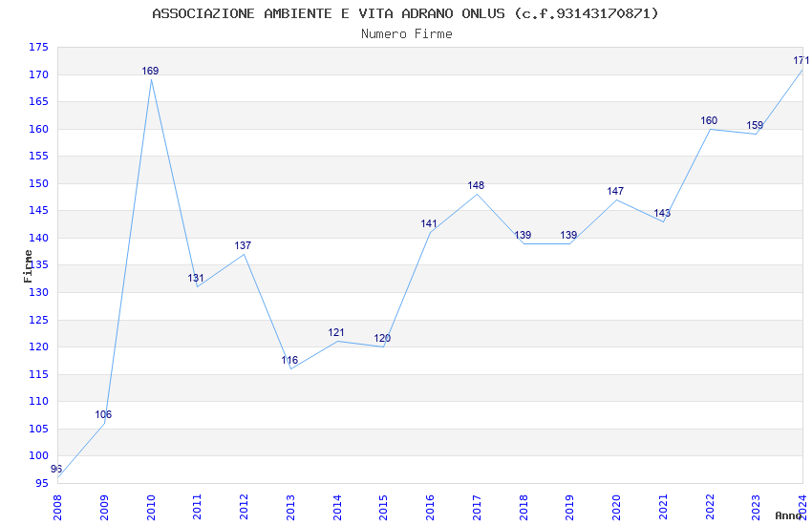
Task: Click x-axis year 2013
Action: pyautogui.click(x=290, y=507)
